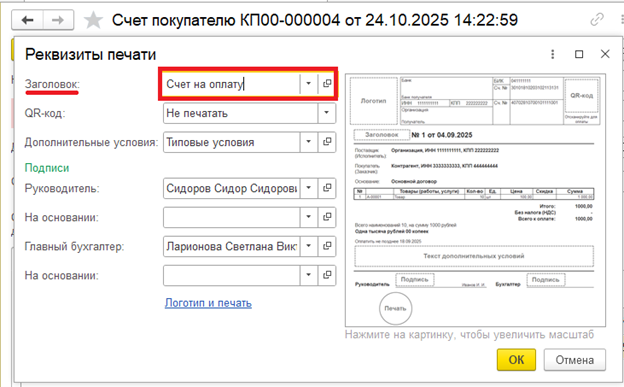Expand the Руководитель dropdown
The width and height of the screenshot is (624, 387).
click(308, 188)
